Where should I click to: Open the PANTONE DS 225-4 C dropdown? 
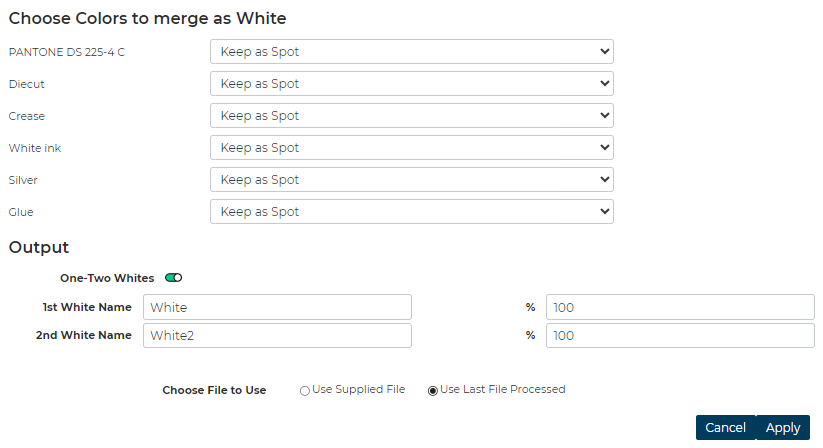(411, 52)
